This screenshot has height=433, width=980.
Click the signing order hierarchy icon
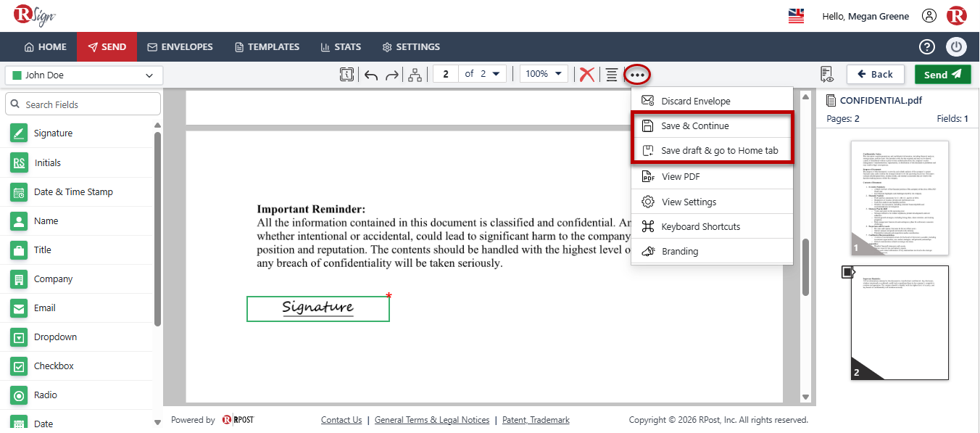pyautogui.click(x=415, y=74)
